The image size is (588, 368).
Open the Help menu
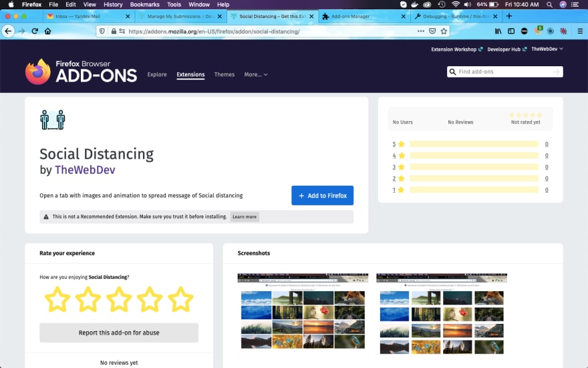pos(223,5)
